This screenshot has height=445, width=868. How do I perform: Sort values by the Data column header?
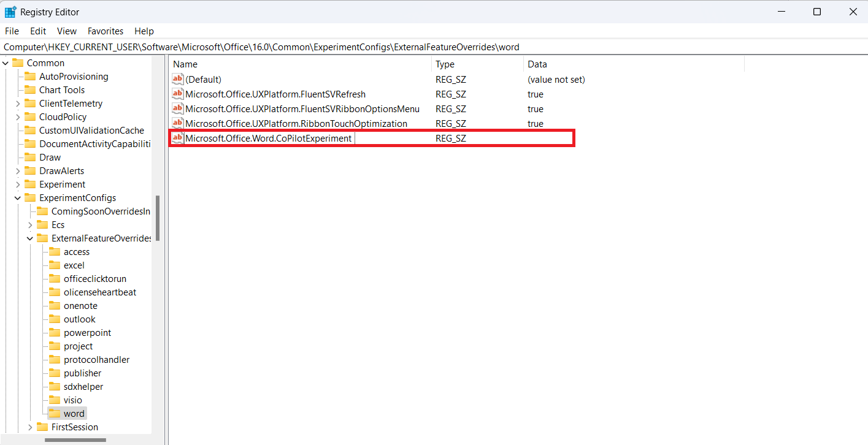click(x=634, y=64)
